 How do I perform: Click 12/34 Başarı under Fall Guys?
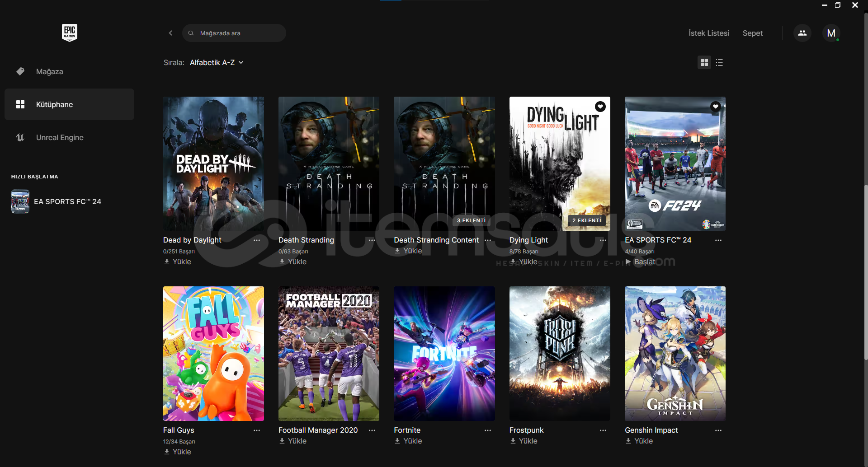pos(179,442)
